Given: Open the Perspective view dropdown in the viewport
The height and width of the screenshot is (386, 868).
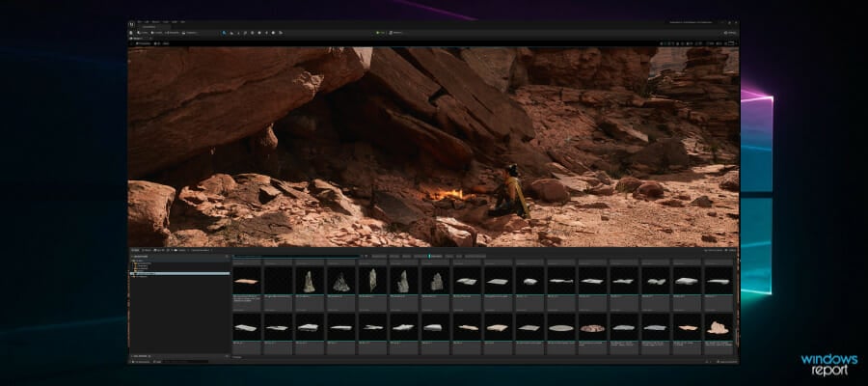Looking at the screenshot, I should 144,43.
